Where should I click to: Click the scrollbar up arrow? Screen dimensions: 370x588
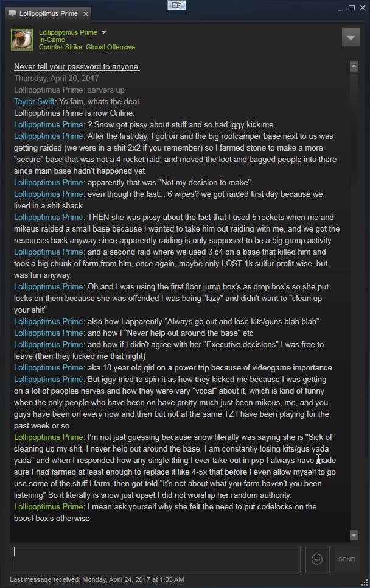point(354,67)
